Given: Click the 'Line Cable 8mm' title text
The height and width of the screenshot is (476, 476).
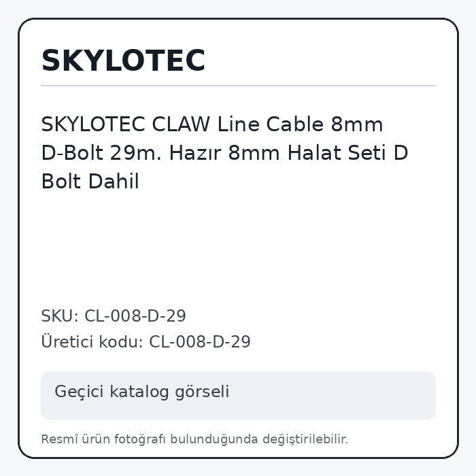Looking at the screenshot, I should click(x=301, y=124).
